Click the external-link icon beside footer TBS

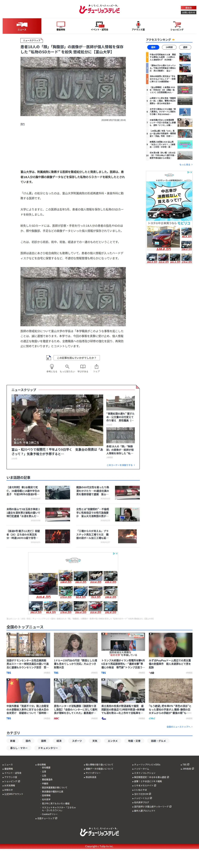click(188, 765)
